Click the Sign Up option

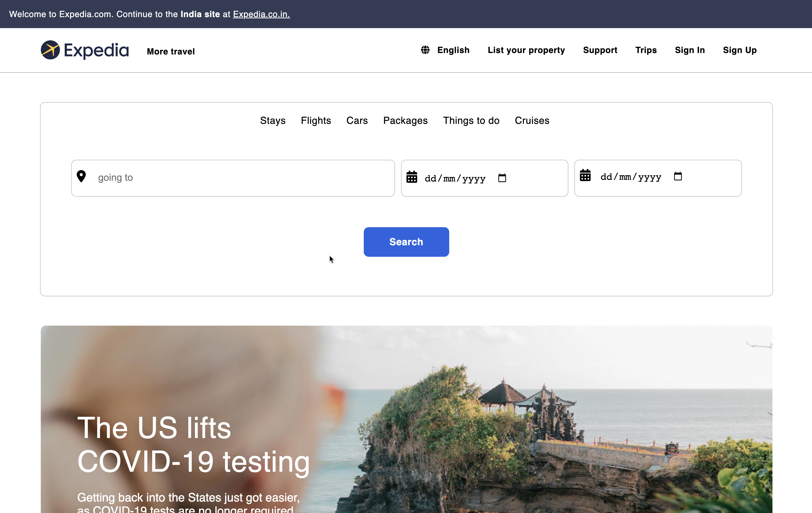click(x=739, y=50)
